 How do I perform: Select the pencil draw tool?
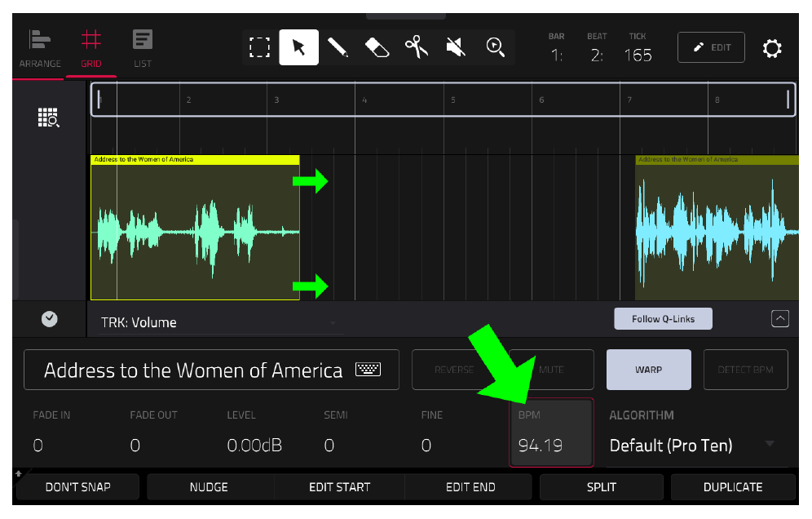338,47
